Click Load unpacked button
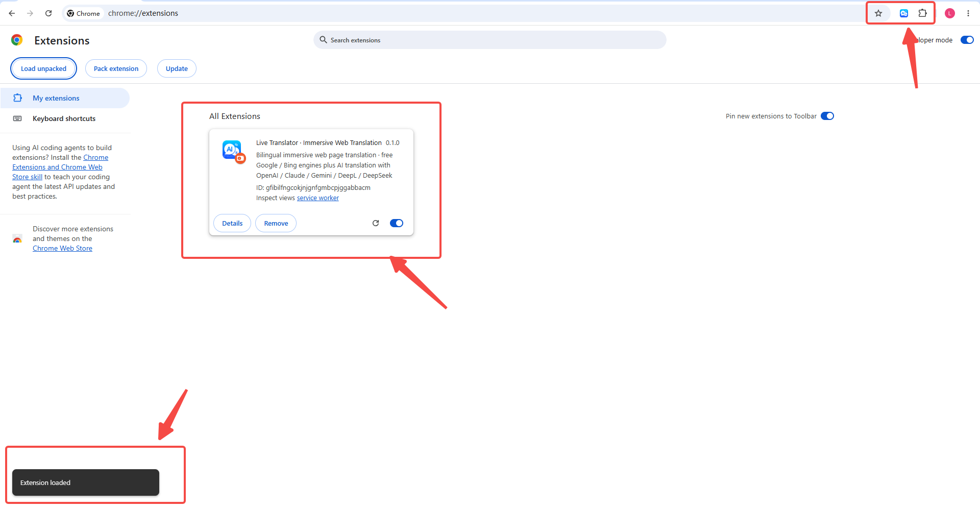This screenshot has width=980, height=508. click(44, 68)
